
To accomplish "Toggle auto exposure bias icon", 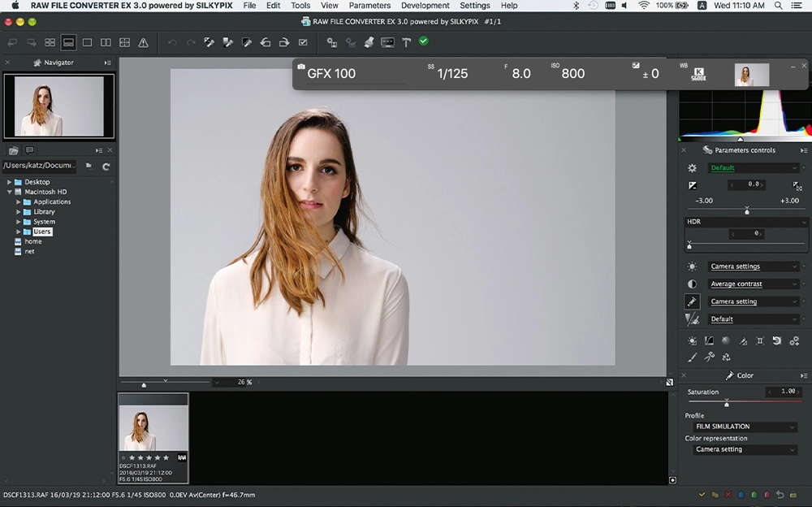I will coord(797,185).
